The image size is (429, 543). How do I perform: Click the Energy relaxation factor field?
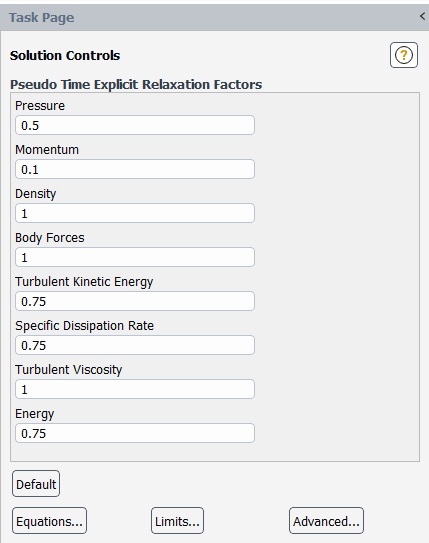click(x=135, y=433)
